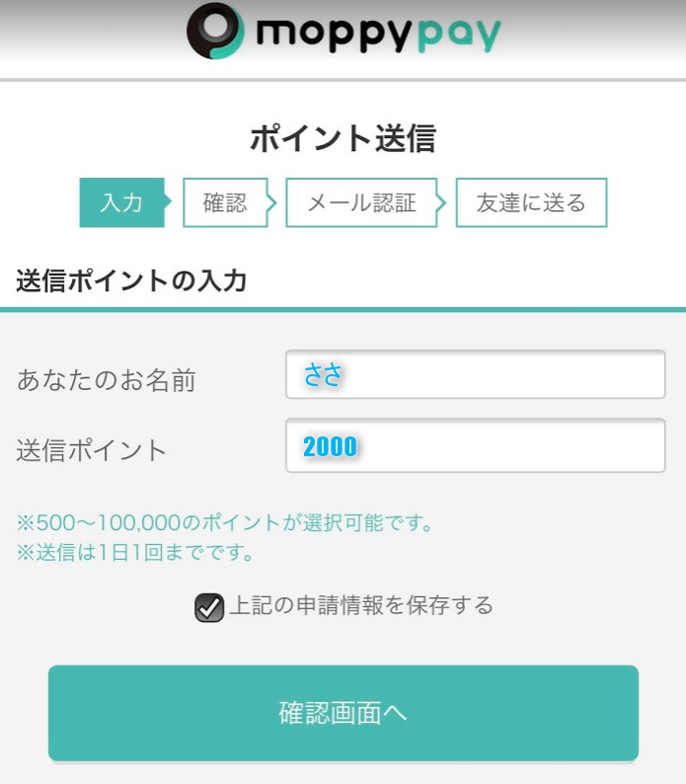Image resolution: width=686 pixels, height=784 pixels.
Task: Go to the 確認 step tab
Action: (225, 203)
